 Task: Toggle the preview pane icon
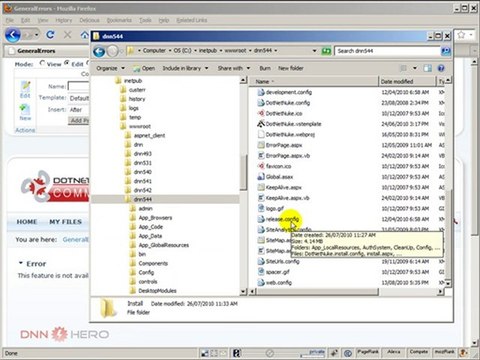[427, 68]
